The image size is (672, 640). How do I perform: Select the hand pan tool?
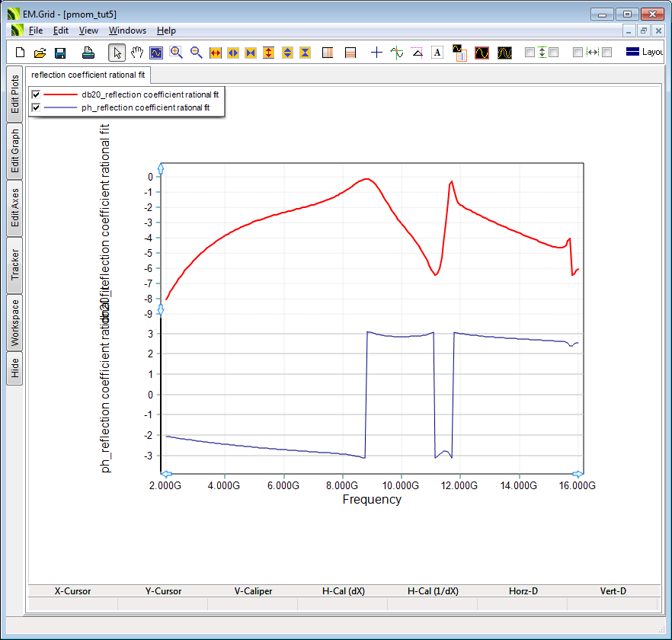pyautogui.click(x=137, y=53)
